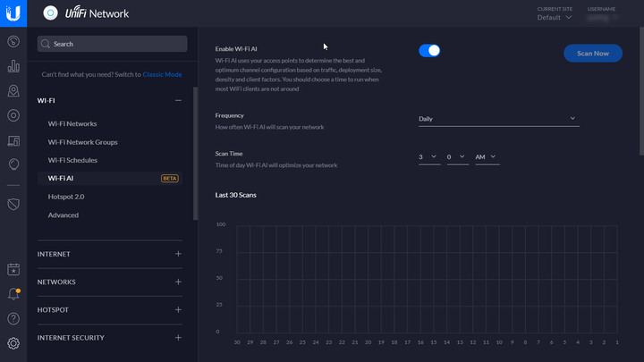This screenshot has width=644, height=362.
Task: Open Wi-Fi Network Groups
Action: point(82,142)
